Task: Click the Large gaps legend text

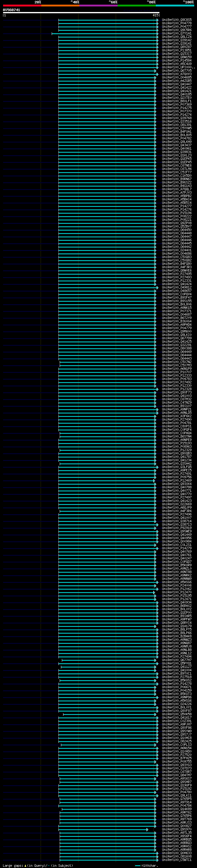Action: [x=13, y=866]
